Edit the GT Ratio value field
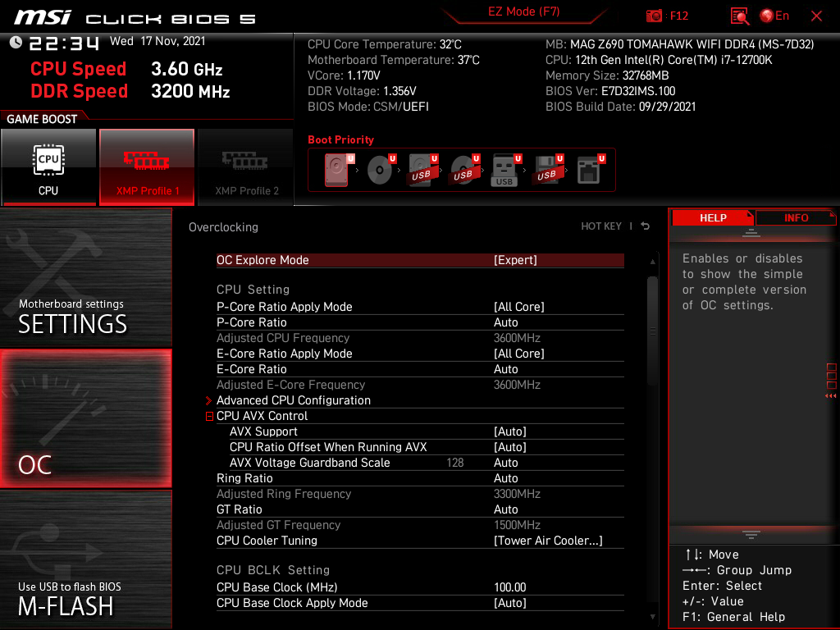The height and width of the screenshot is (630, 840). 505,509
